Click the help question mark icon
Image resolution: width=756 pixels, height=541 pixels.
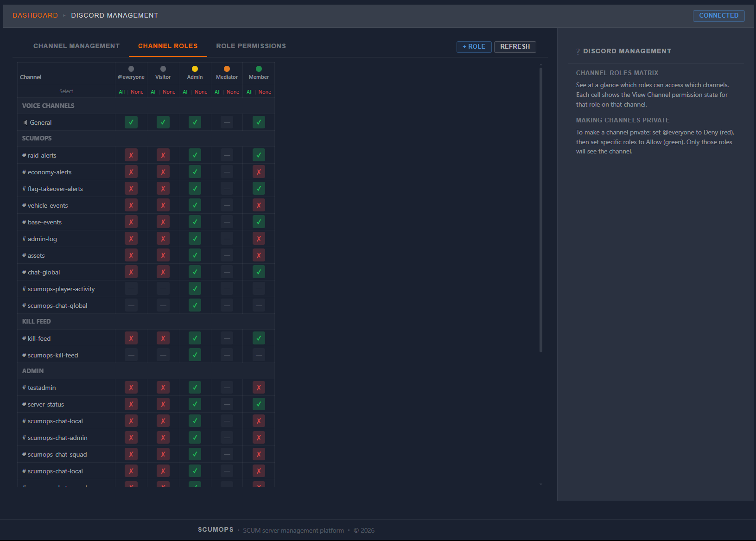[578, 51]
